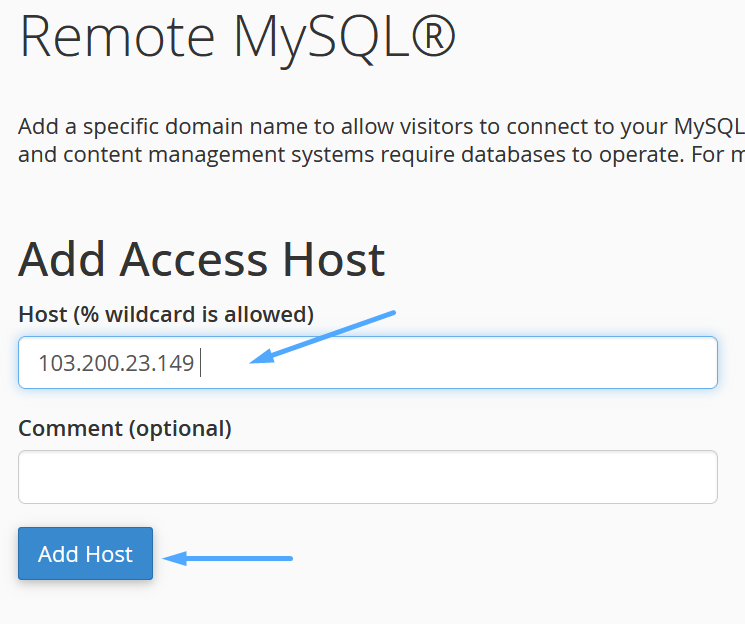The image size is (745, 624).
Task: Click the registered trademark symbol in title
Action: pyautogui.click(x=432, y=36)
